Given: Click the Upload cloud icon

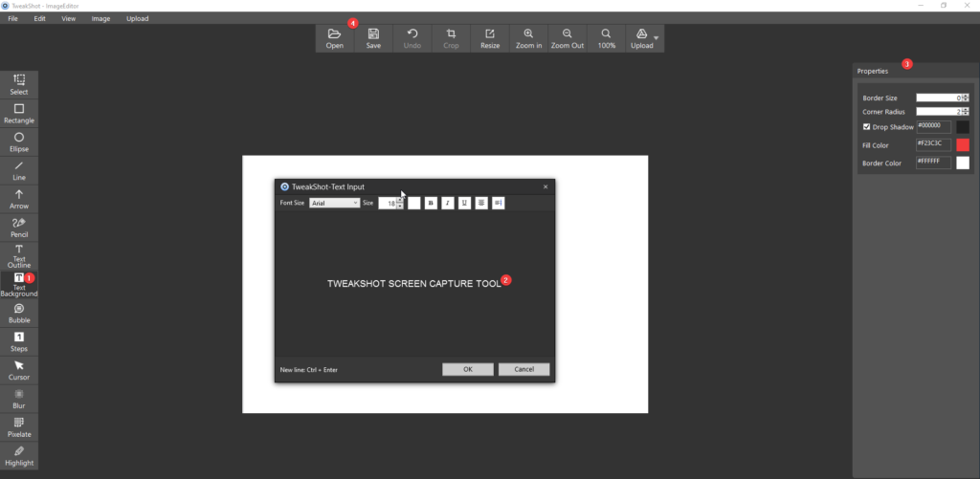Looking at the screenshot, I should (642, 33).
